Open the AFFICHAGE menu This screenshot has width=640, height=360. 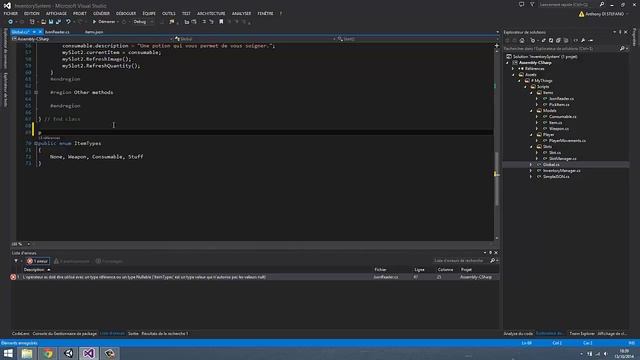click(x=56, y=13)
